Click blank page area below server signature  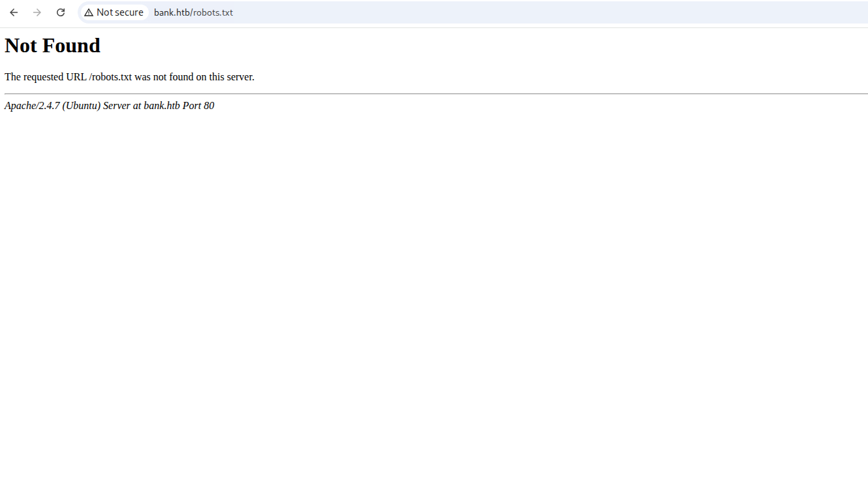tap(434, 294)
